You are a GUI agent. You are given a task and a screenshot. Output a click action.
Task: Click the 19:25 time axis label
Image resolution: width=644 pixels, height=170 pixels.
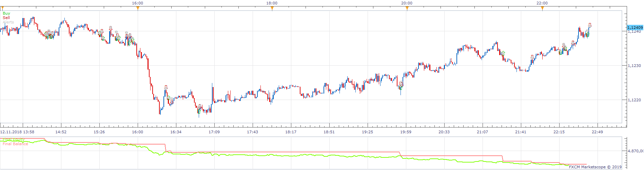367,132
